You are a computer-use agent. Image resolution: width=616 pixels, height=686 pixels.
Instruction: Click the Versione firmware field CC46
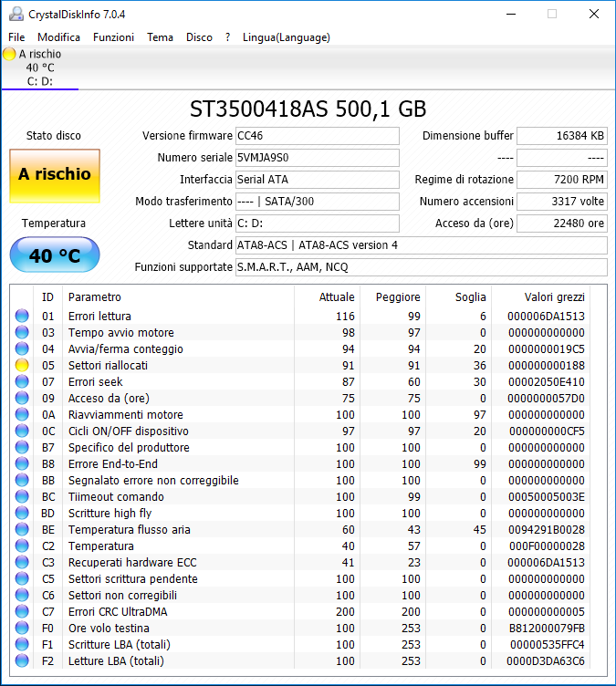(318, 136)
